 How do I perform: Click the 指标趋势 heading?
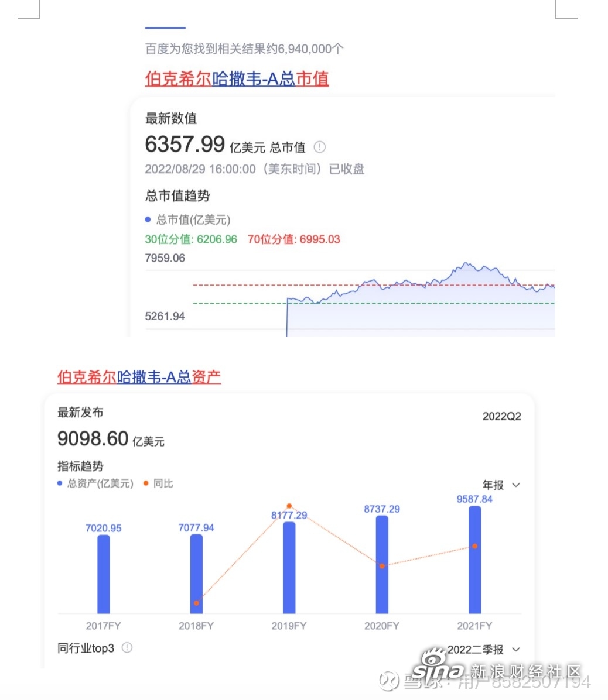point(80,466)
